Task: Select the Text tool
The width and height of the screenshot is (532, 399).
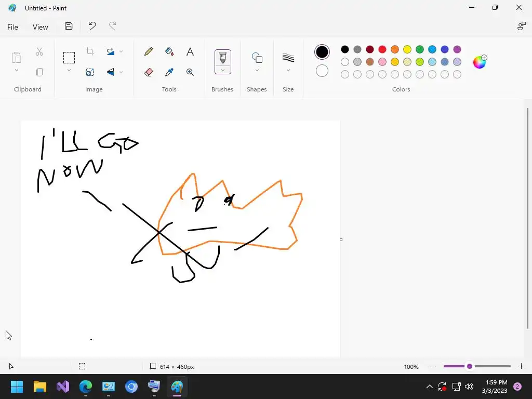Action: click(x=190, y=51)
